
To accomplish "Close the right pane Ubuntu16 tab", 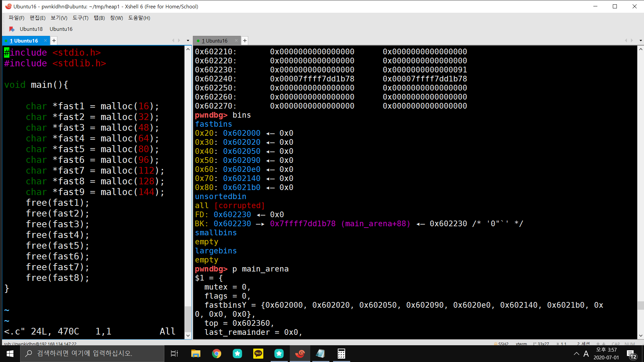I will pyautogui.click(x=236, y=41).
